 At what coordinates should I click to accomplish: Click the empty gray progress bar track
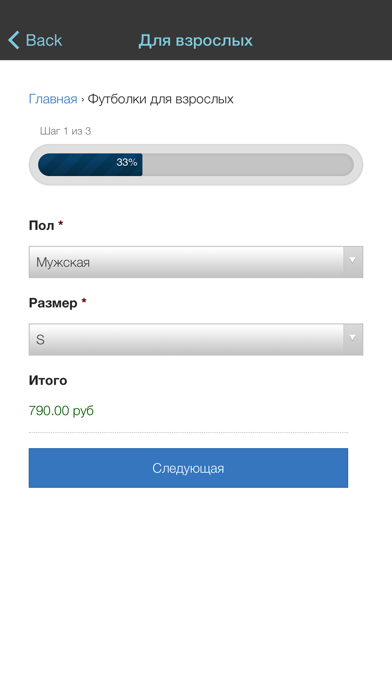(248, 165)
